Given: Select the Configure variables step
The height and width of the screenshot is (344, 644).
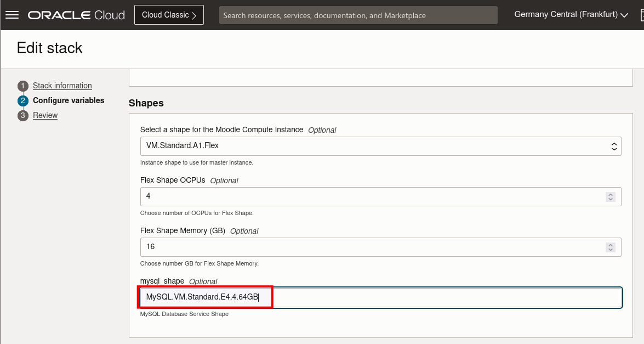Looking at the screenshot, I should 67,100.
